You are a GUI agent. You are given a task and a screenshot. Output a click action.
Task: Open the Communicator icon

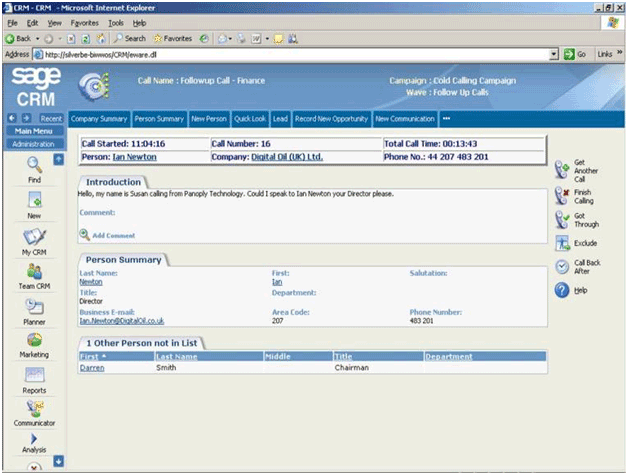(34, 409)
